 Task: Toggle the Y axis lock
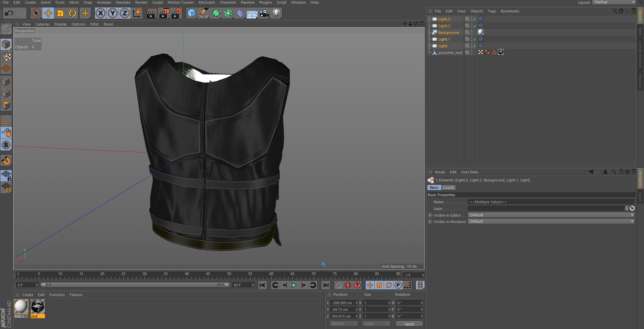click(113, 13)
